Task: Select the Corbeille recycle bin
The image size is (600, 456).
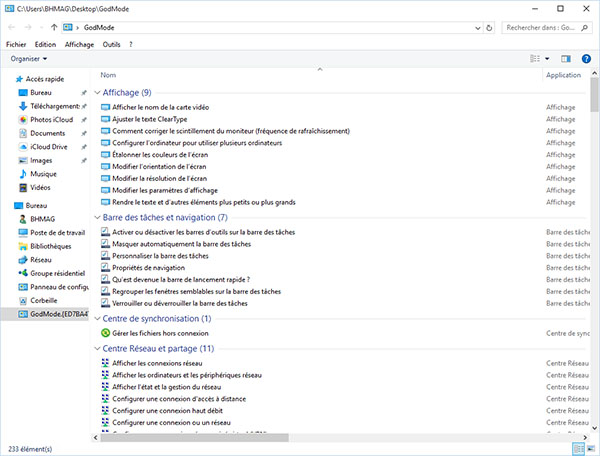Action: 44,300
